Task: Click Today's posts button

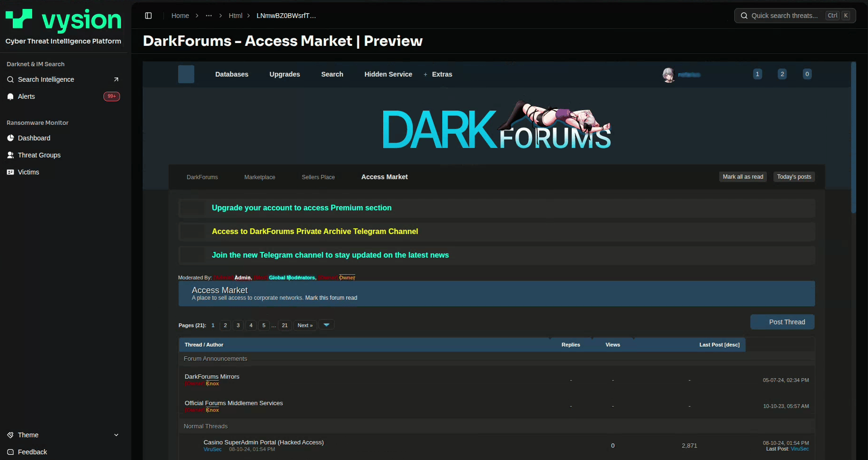Action: point(794,177)
